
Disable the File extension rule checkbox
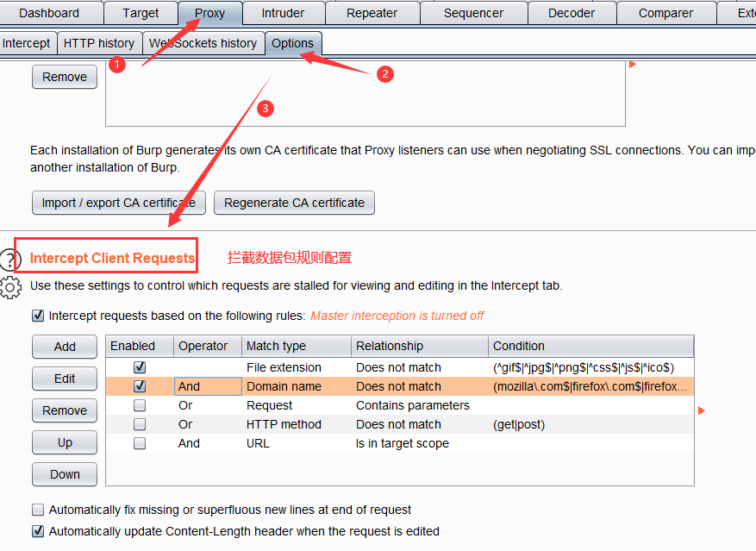[x=140, y=367]
